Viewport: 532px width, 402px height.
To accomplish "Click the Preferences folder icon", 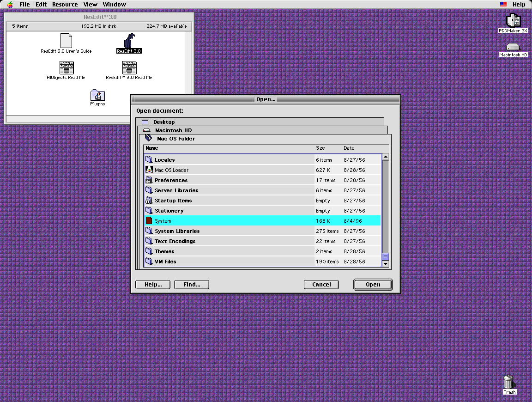I will (149, 180).
